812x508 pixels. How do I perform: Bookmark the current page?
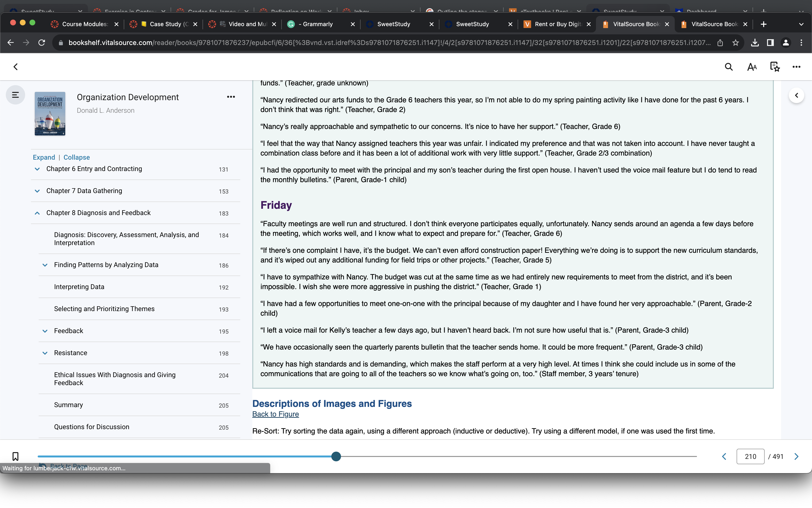pos(15,456)
